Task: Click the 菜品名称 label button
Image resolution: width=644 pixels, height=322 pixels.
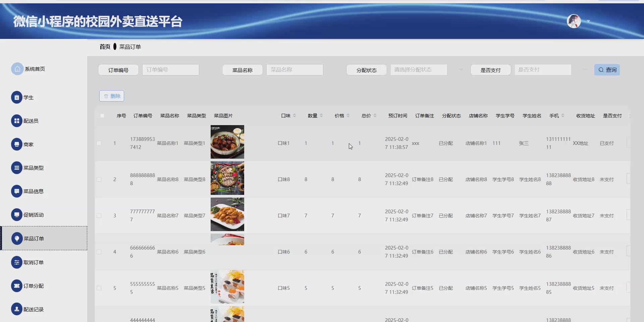Action: click(243, 70)
